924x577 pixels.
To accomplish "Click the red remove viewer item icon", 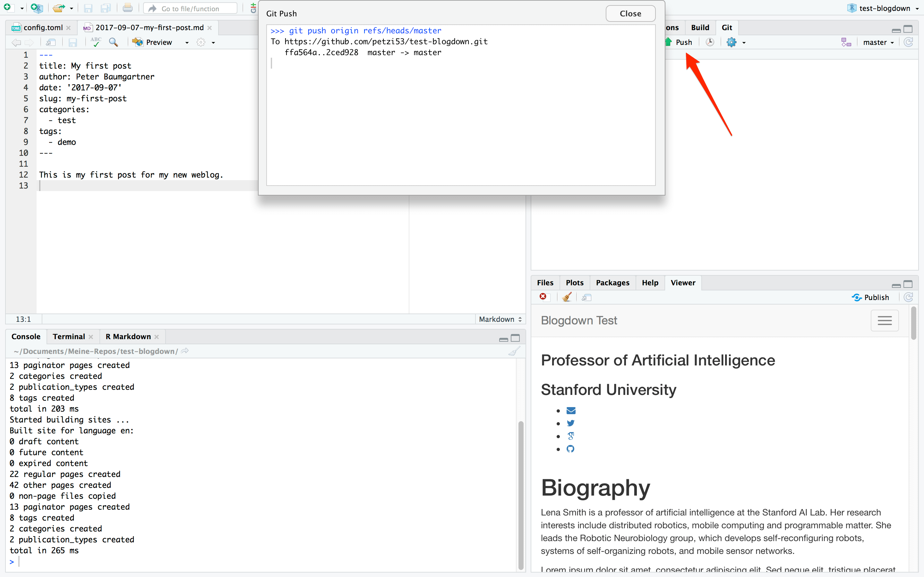I will pyautogui.click(x=543, y=297).
